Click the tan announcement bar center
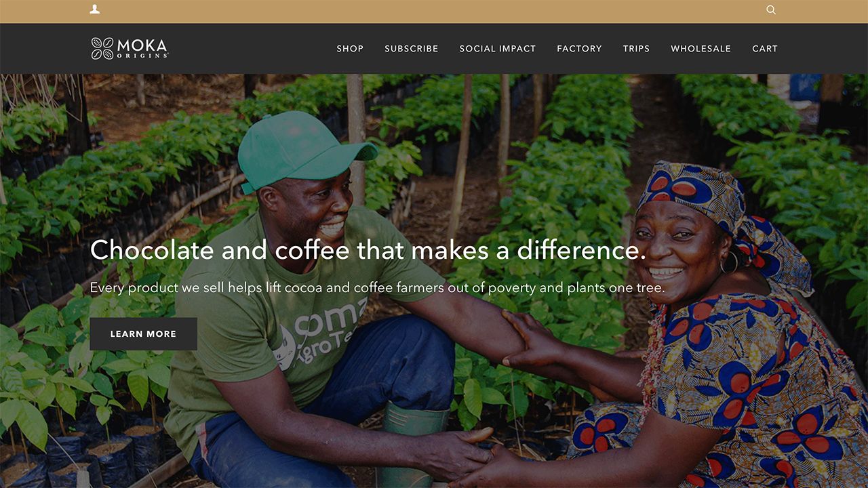868x488 pixels. [434, 12]
